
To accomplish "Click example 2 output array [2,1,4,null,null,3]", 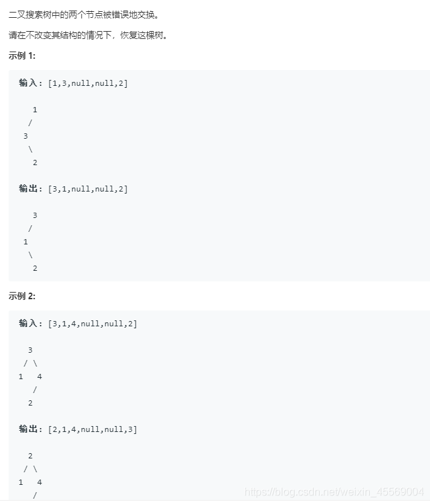I will [x=92, y=429].
